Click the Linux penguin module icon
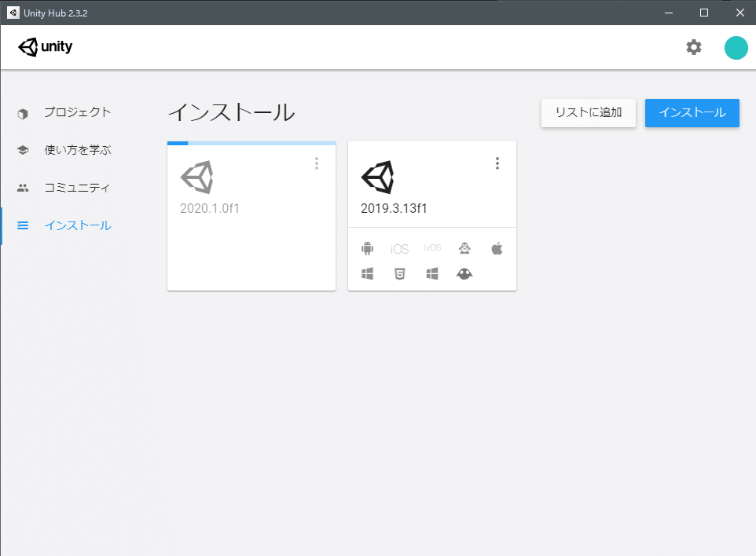Image resolution: width=756 pixels, height=556 pixels. 464,247
